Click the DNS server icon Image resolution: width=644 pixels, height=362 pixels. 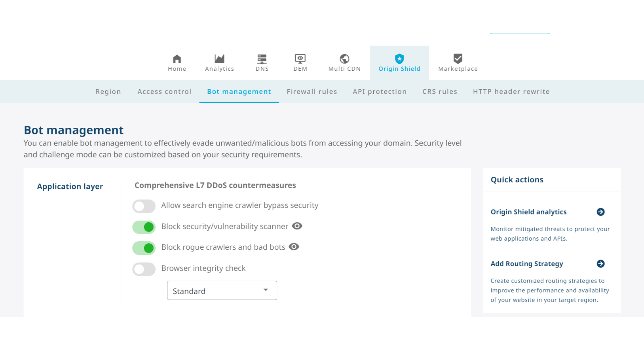tap(262, 59)
